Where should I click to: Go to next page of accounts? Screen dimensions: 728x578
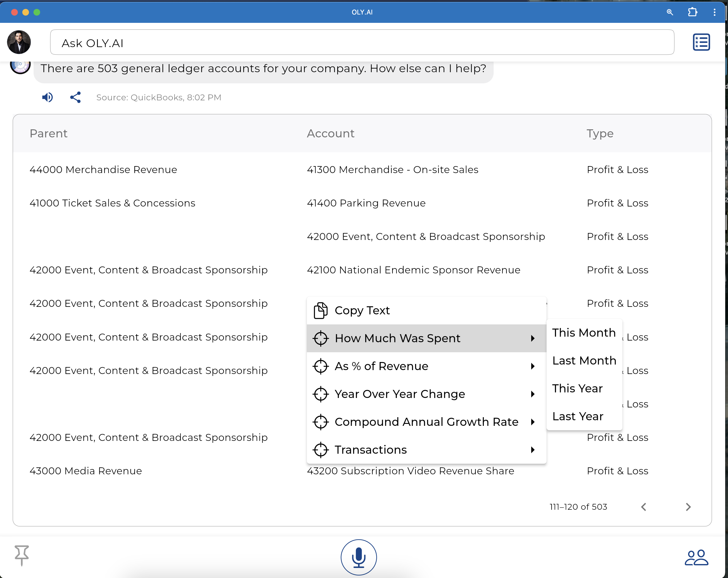point(688,507)
